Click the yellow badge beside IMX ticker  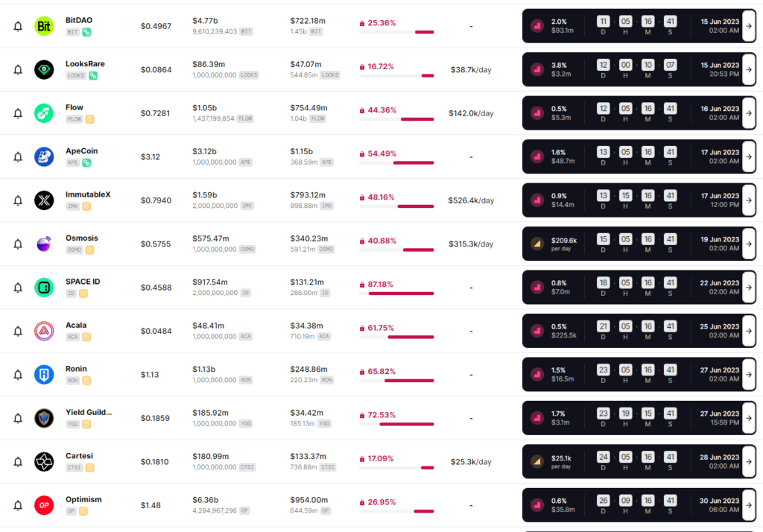86,206
